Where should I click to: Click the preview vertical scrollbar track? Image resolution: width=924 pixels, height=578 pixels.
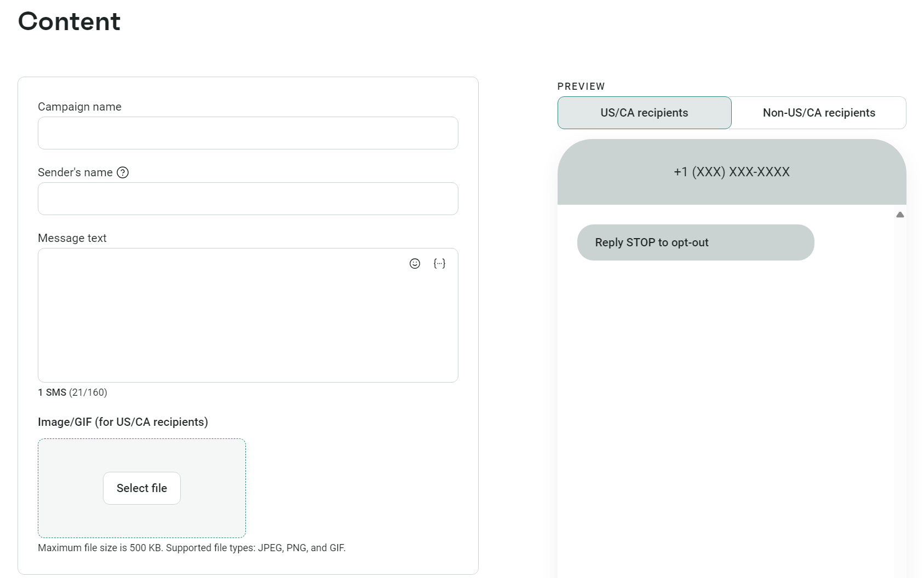tap(899, 383)
